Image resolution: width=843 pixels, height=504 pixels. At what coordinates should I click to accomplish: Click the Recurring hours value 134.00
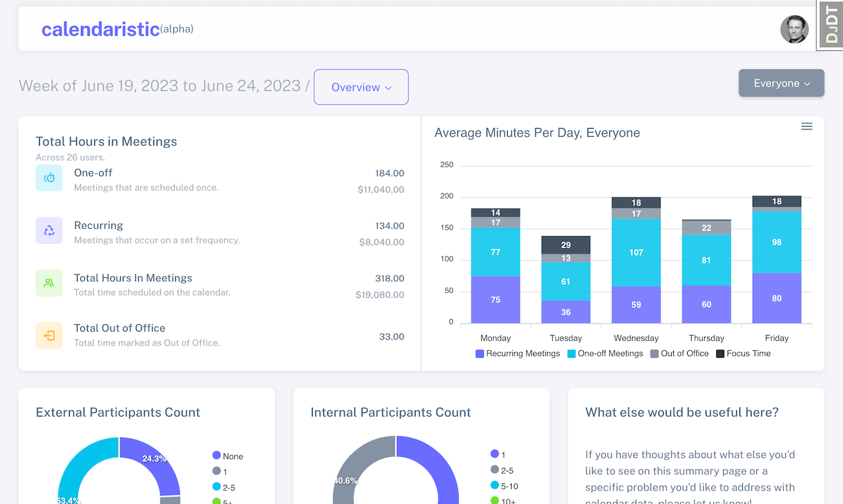coord(390,226)
